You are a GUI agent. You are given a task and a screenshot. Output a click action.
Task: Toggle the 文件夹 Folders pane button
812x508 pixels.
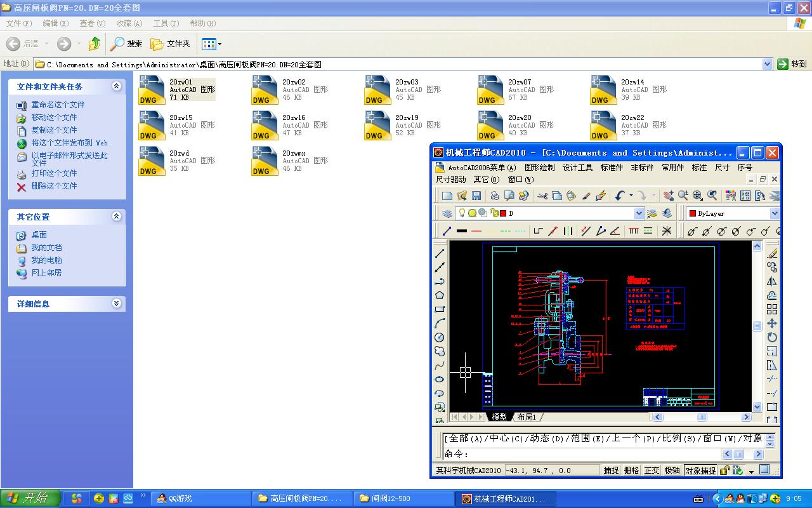click(170, 44)
